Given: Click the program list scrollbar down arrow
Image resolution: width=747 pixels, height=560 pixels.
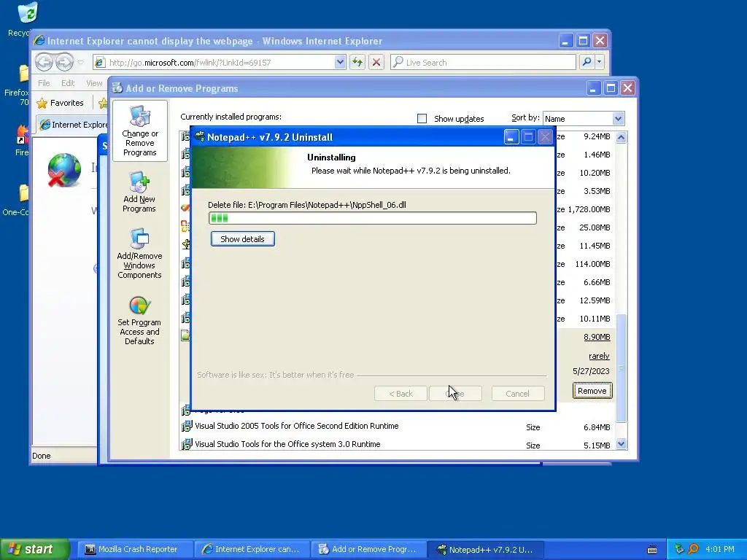Looking at the screenshot, I should pyautogui.click(x=622, y=444).
